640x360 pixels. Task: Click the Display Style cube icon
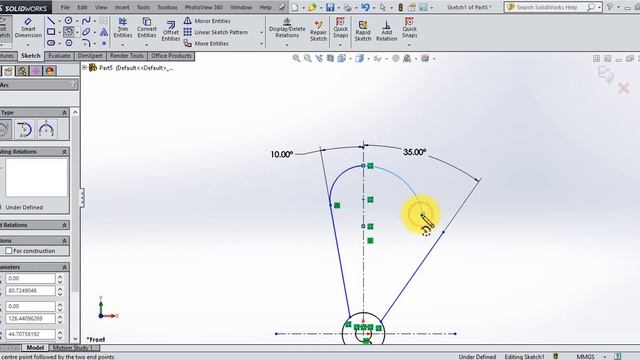click(359, 59)
